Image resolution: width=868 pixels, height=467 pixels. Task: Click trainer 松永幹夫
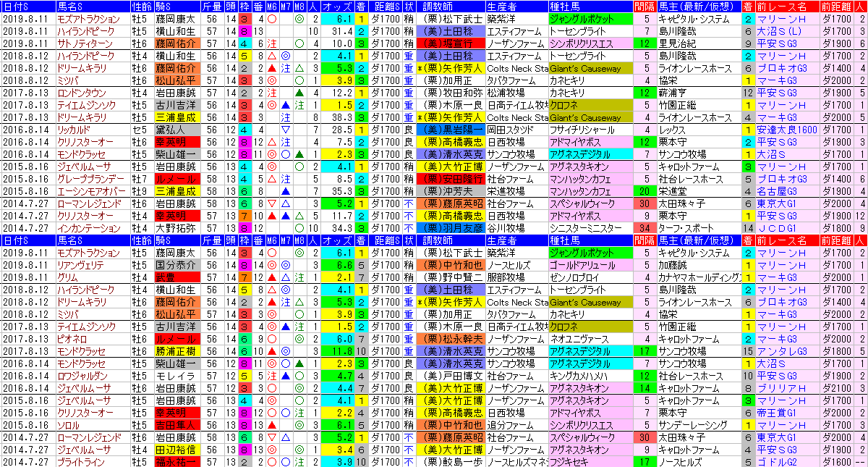point(452,339)
